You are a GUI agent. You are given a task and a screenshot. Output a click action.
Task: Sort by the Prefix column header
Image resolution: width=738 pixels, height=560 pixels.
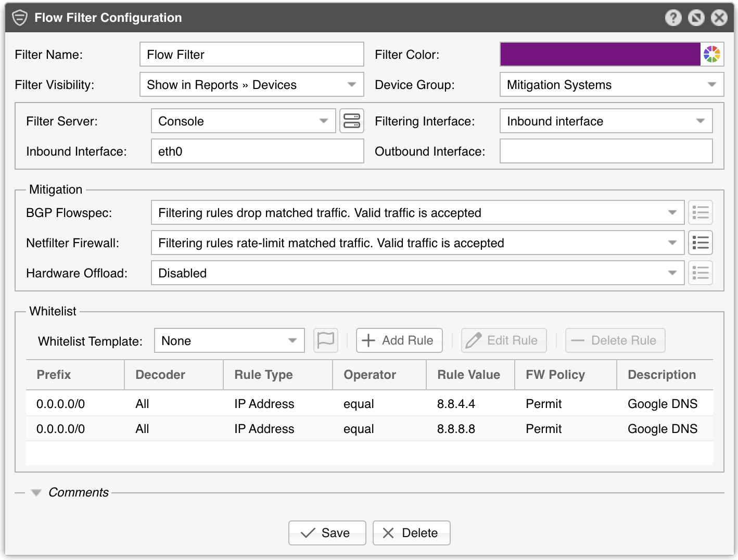click(75, 375)
